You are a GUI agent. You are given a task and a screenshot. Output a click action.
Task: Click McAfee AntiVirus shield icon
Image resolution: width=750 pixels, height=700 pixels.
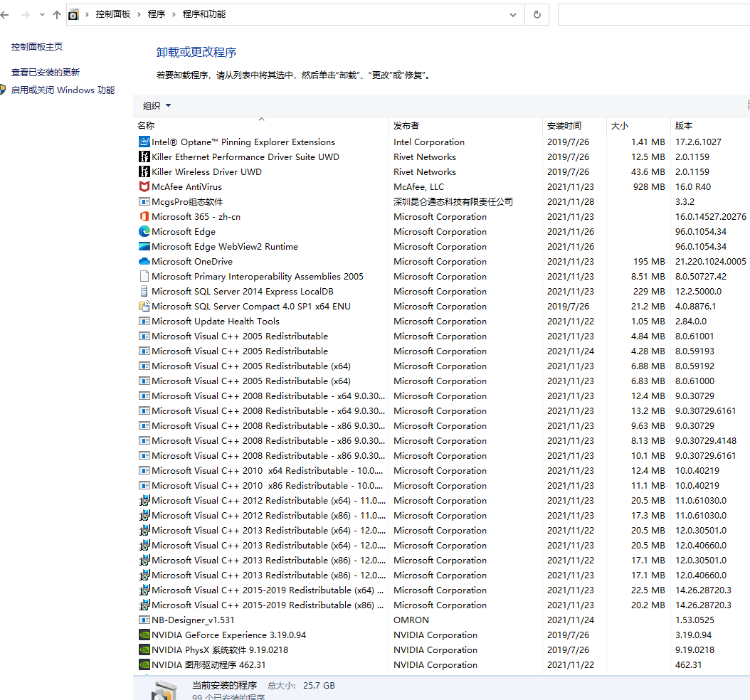click(144, 186)
